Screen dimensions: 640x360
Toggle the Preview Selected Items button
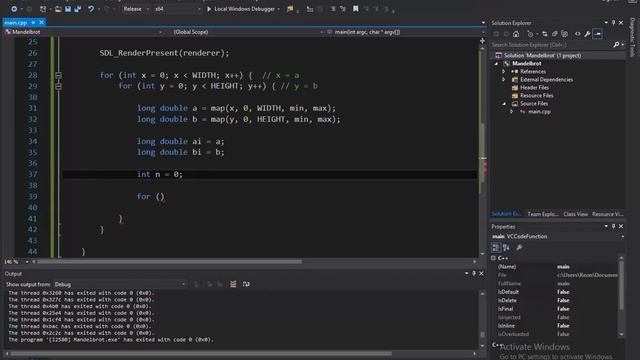598,34
